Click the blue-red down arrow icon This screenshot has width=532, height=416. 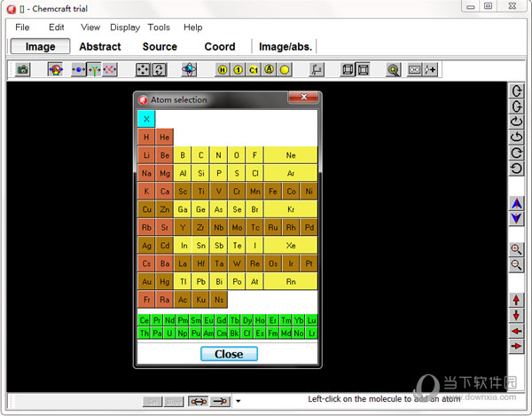(x=516, y=218)
